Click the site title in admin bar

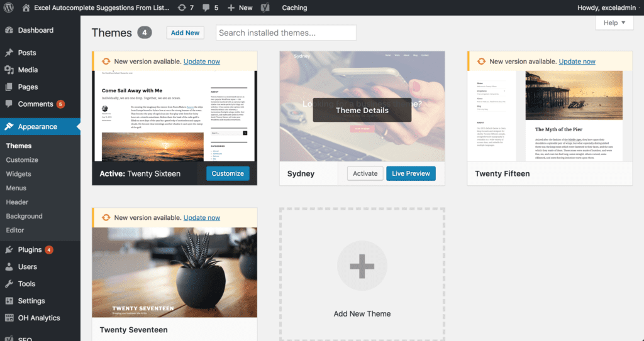pyautogui.click(x=101, y=8)
